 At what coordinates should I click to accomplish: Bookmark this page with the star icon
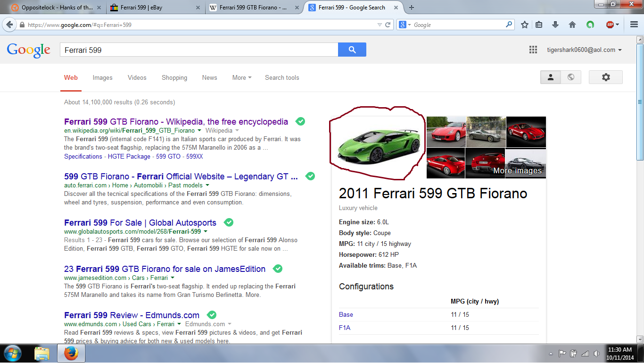(525, 25)
